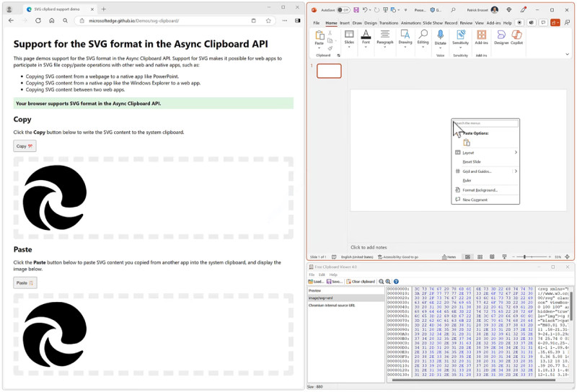Image resolution: width=577 pixels, height=392 pixels.
Task: Switch to Slide Sorter view in status bar
Action: [478, 257]
